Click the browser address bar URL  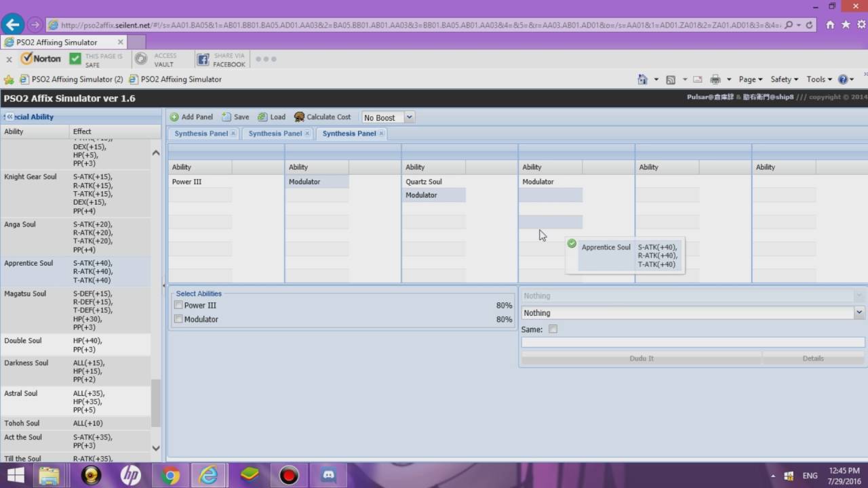click(x=420, y=25)
